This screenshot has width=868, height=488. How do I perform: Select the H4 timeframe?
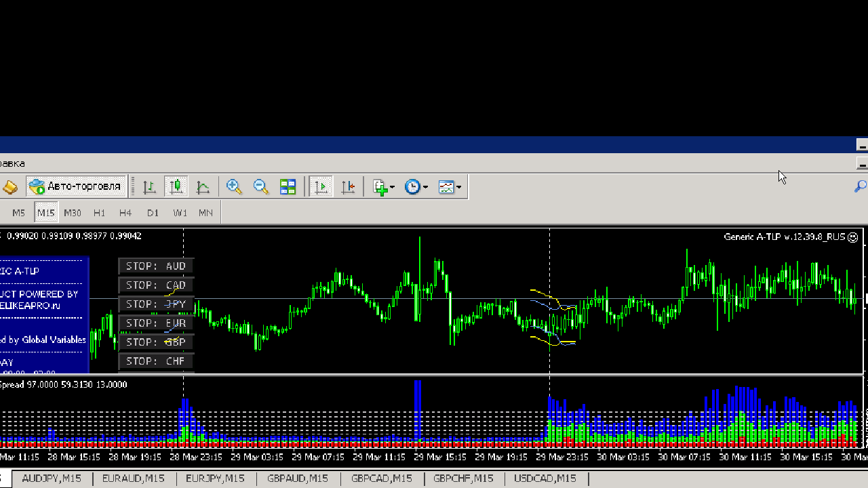tap(125, 213)
